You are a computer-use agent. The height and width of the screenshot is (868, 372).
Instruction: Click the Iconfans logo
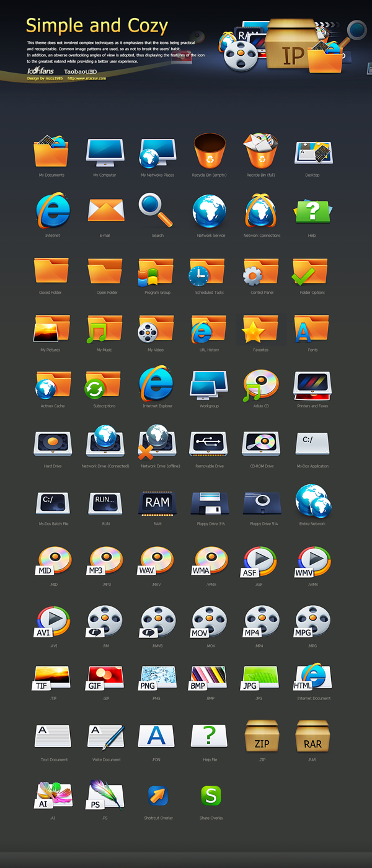(40, 71)
